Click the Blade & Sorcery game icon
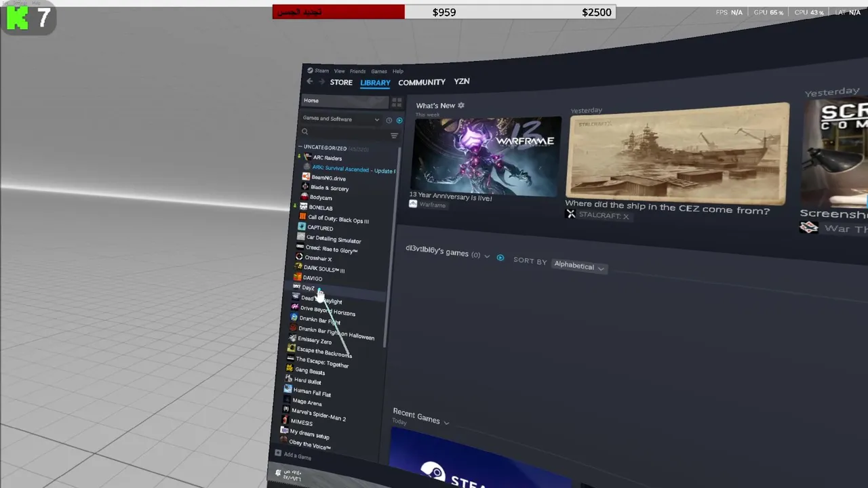868x488 pixels. [x=305, y=186]
